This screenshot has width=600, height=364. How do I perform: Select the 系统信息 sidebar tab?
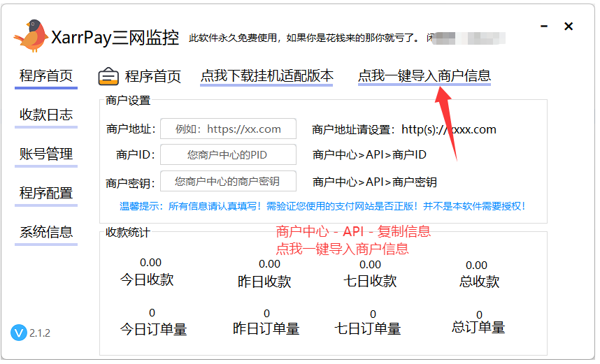point(46,233)
